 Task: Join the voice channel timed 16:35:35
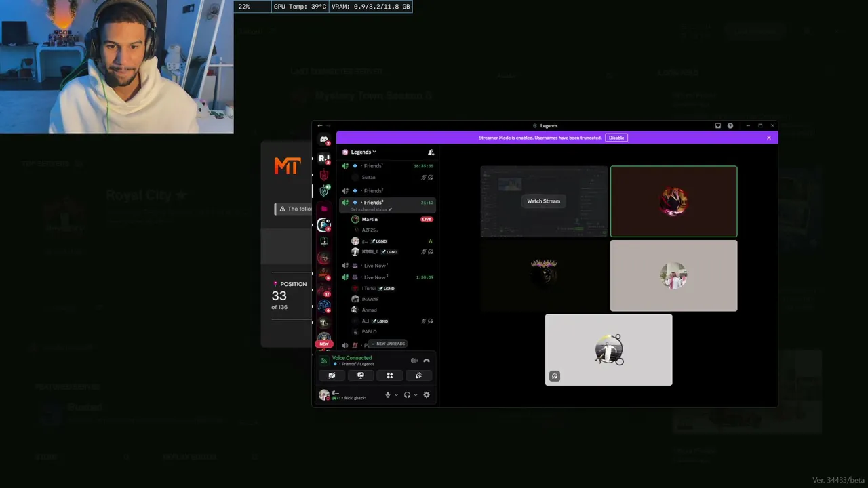pyautogui.click(x=389, y=166)
